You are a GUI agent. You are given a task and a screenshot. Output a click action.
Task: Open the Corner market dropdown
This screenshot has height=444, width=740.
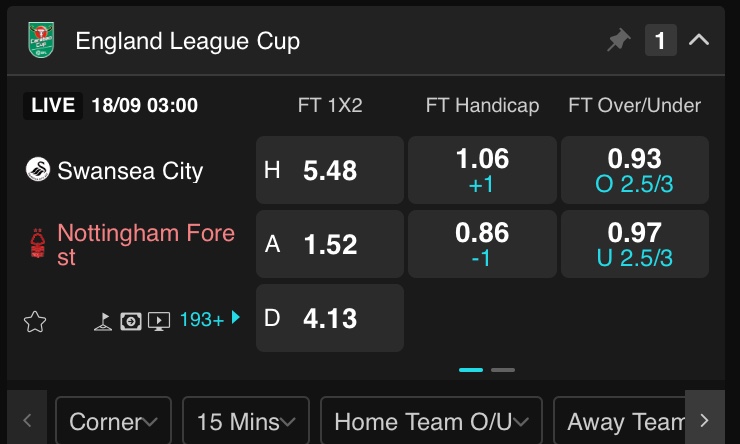coord(113,421)
